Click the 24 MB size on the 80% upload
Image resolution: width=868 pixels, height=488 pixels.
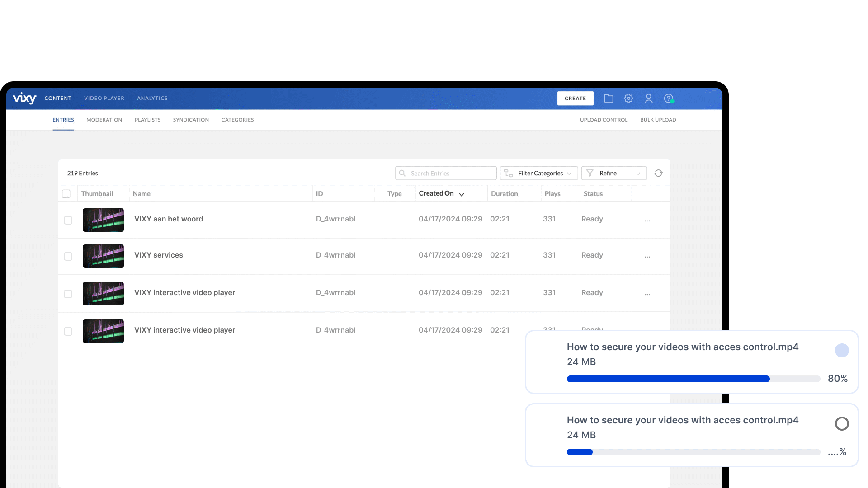pos(581,362)
